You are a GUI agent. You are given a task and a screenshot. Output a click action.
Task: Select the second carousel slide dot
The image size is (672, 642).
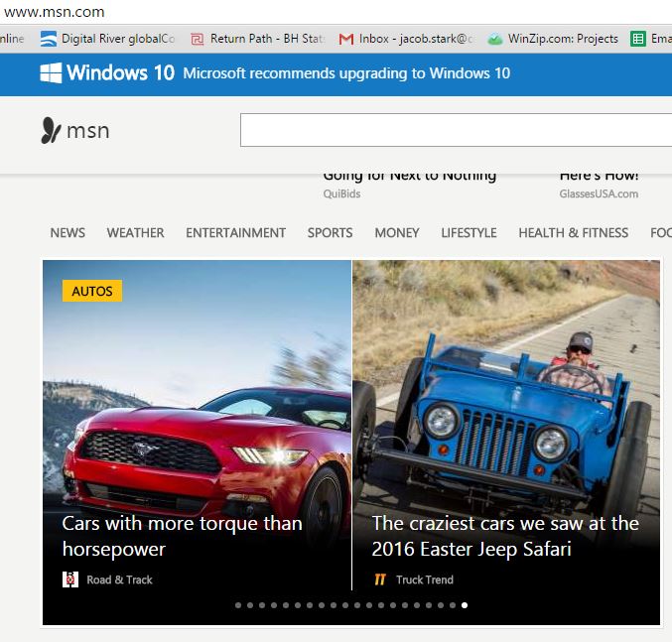[250, 605]
